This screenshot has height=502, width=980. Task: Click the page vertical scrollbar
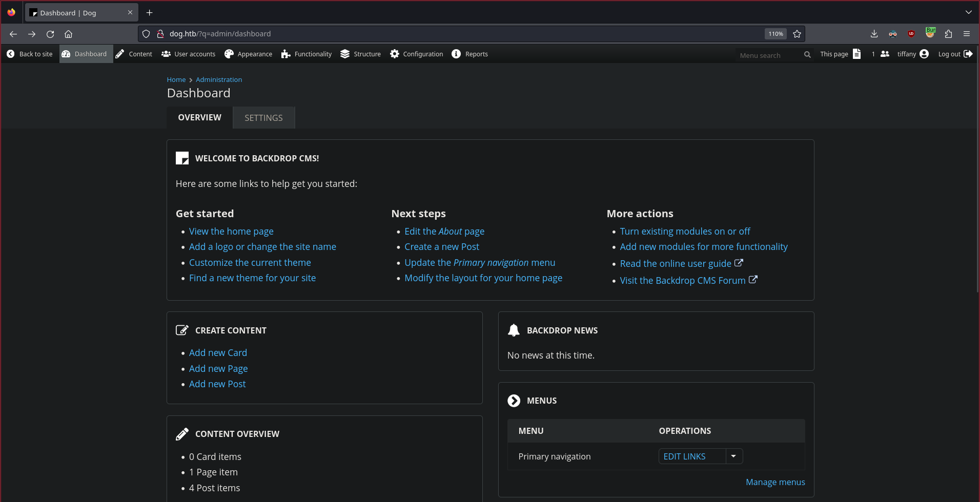[x=977, y=169]
